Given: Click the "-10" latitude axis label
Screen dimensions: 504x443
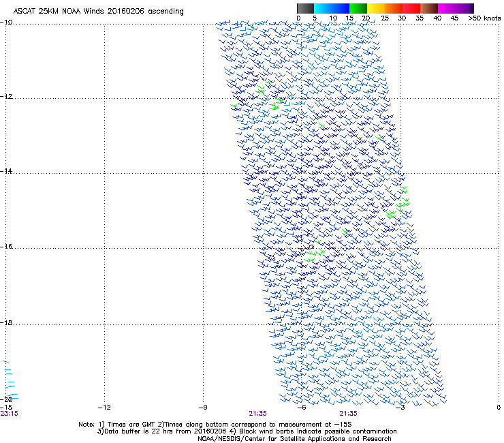Looking at the screenshot, I should tap(6, 22).
